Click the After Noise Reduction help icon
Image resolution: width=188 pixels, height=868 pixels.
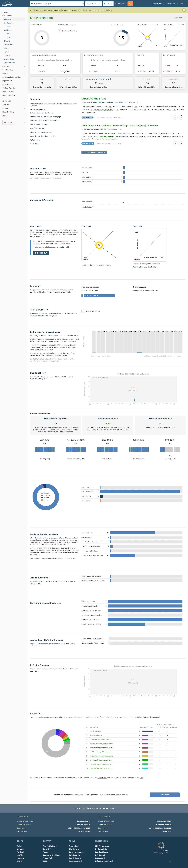[110, 79]
